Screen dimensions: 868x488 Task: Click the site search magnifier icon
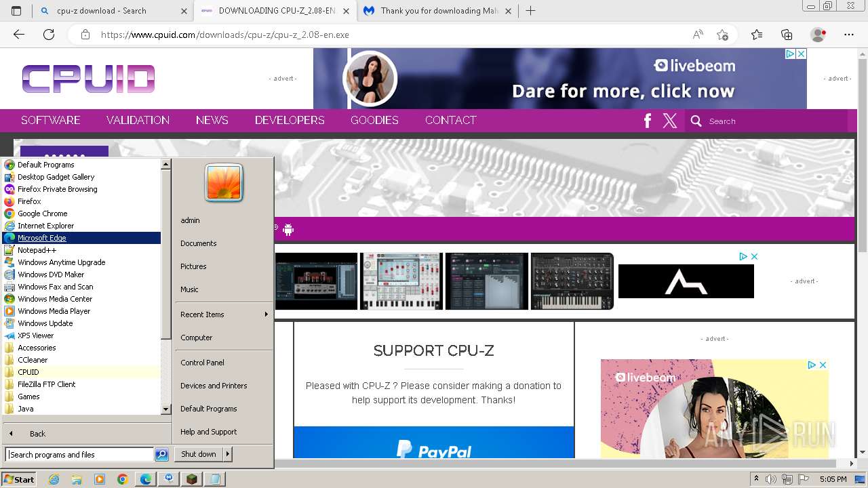coord(696,121)
